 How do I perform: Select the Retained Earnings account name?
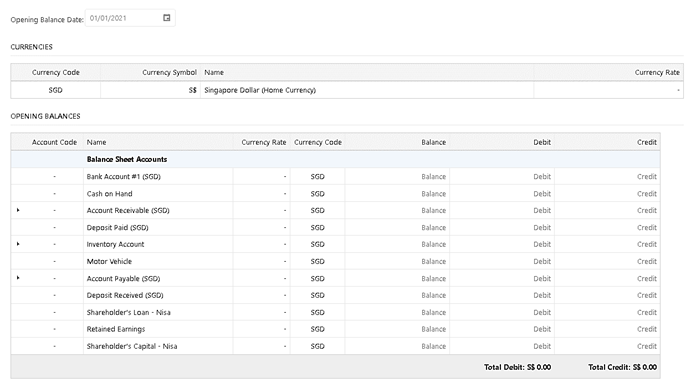click(116, 329)
